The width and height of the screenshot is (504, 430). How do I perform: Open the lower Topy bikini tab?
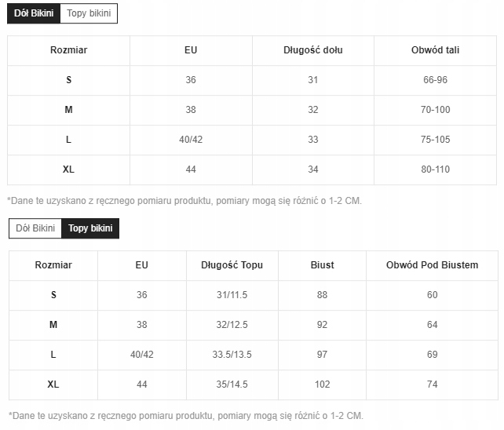(x=90, y=228)
